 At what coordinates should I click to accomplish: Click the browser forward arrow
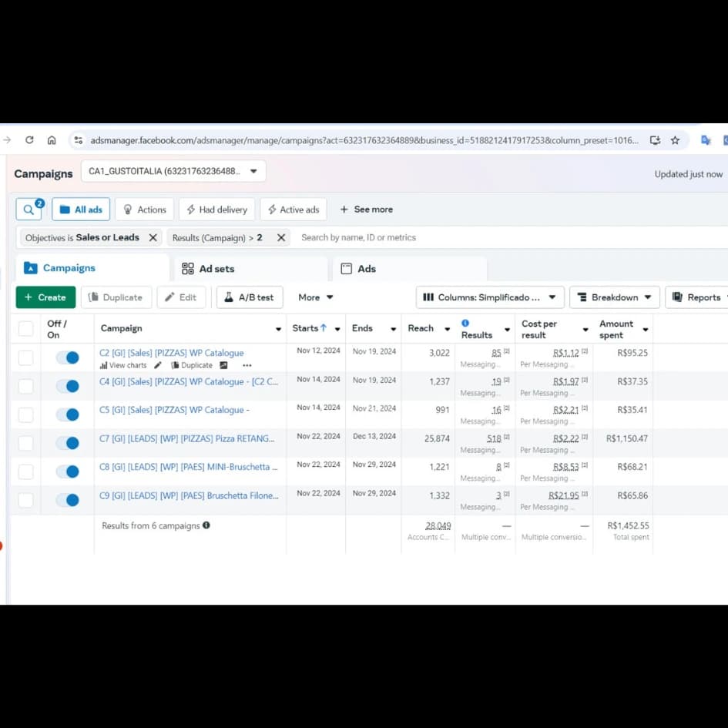click(x=6, y=139)
